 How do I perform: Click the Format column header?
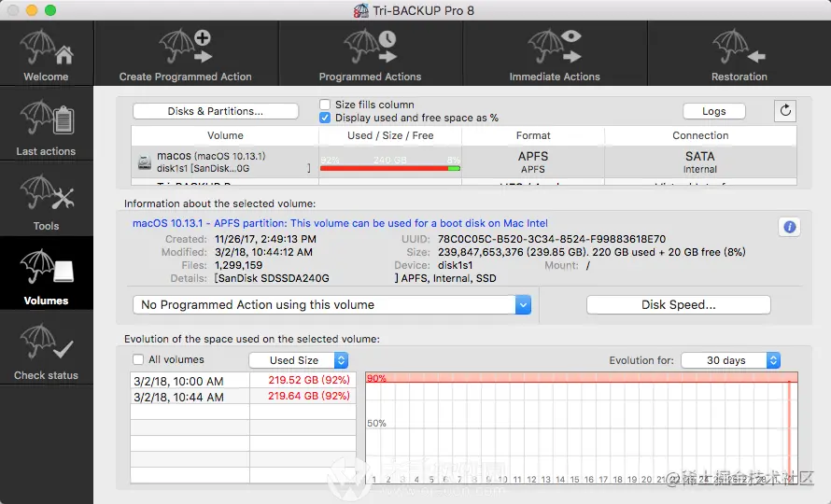click(533, 135)
